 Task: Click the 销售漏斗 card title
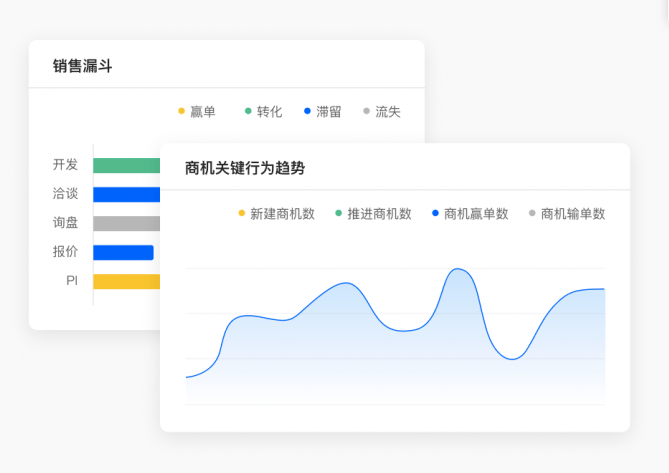[x=82, y=66]
